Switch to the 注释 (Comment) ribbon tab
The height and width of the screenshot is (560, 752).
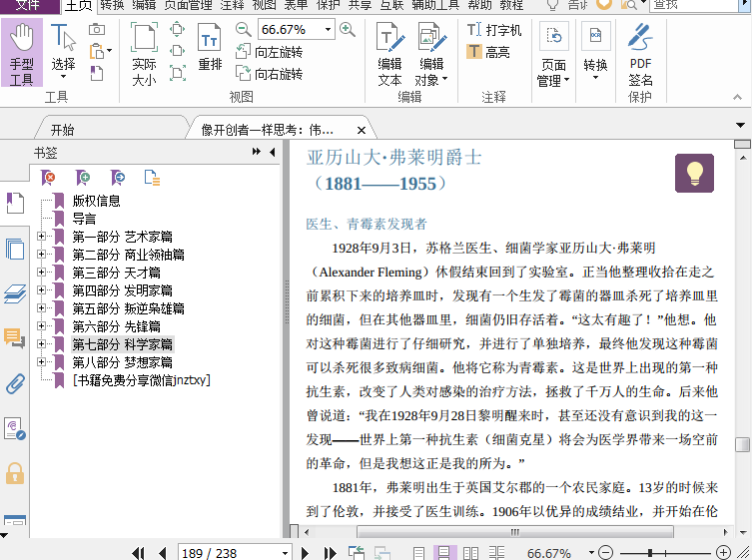[x=233, y=5]
